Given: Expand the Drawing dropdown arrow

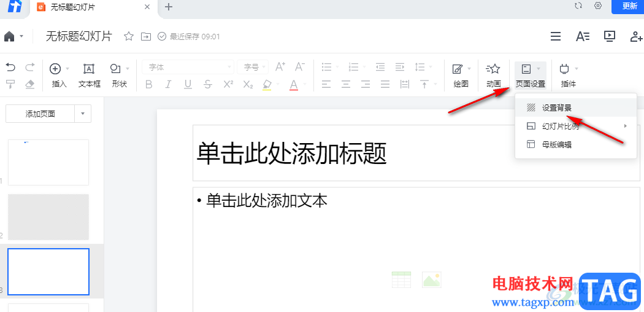Looking at the screenshot, I should click(469, 68).
